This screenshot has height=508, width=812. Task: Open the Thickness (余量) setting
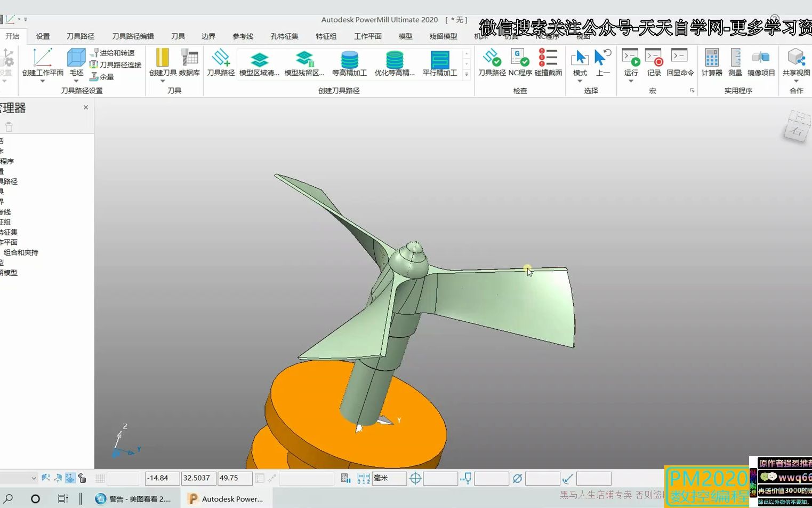(x=102, y=77)
